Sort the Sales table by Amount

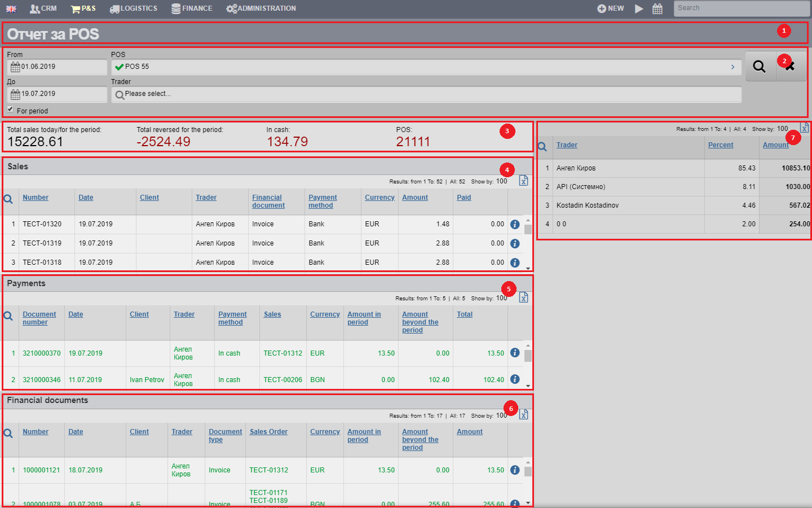[415, 197]
